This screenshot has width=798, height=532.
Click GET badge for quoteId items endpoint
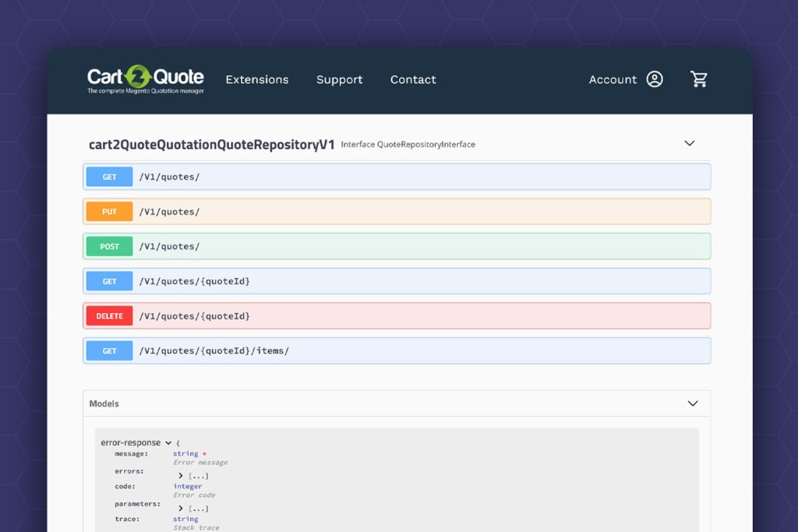coord(109,351)
